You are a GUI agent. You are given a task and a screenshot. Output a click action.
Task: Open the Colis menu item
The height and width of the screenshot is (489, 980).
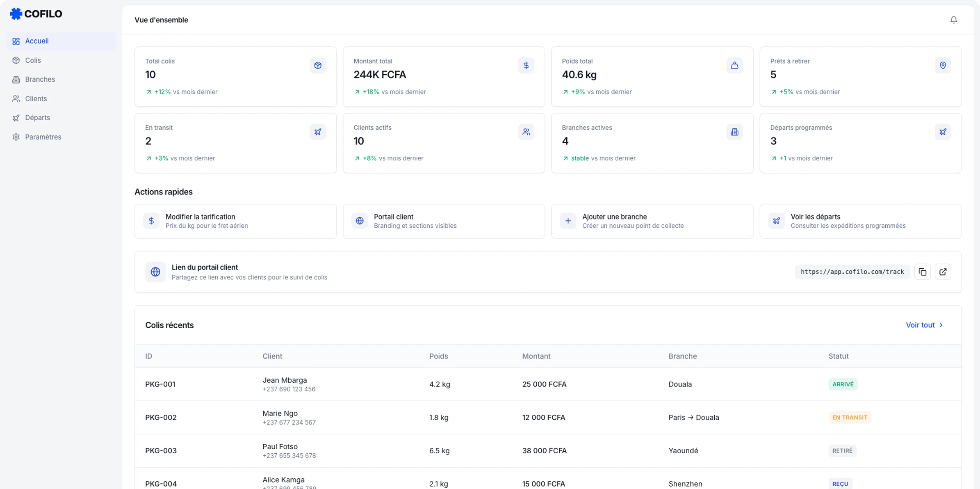(x=33, y=60)
